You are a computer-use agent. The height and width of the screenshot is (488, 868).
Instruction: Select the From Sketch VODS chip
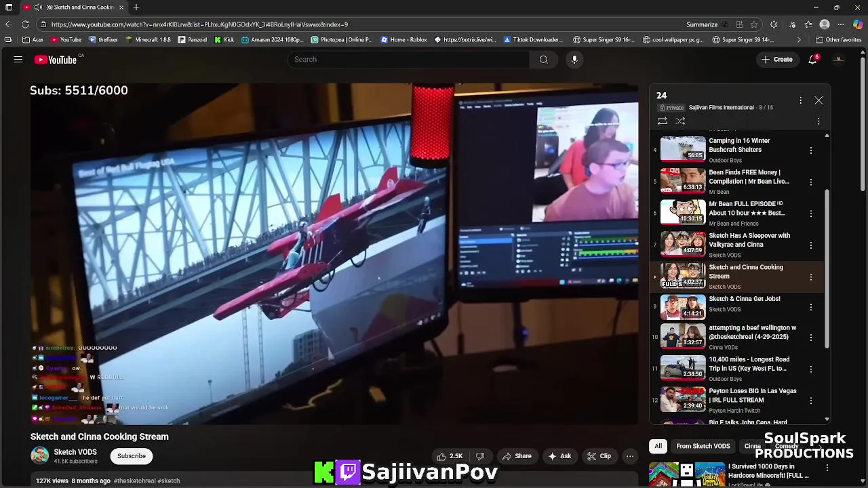tap(703, 446)
